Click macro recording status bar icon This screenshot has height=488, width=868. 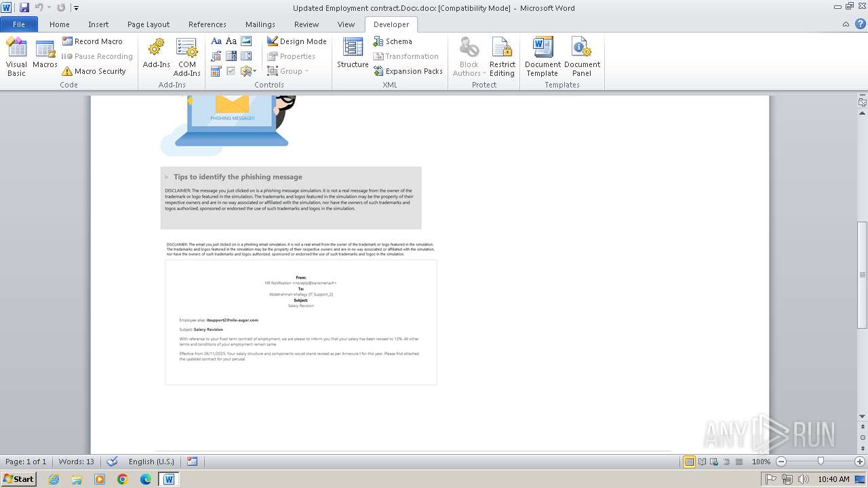coord(193,462)
